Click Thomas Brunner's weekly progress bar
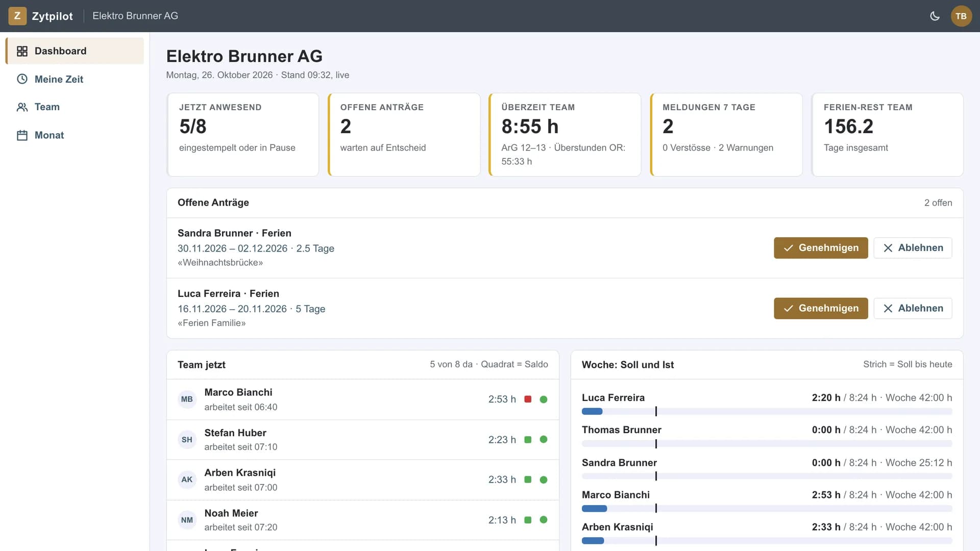Screen dimensions: 980x551 [767, 444]
